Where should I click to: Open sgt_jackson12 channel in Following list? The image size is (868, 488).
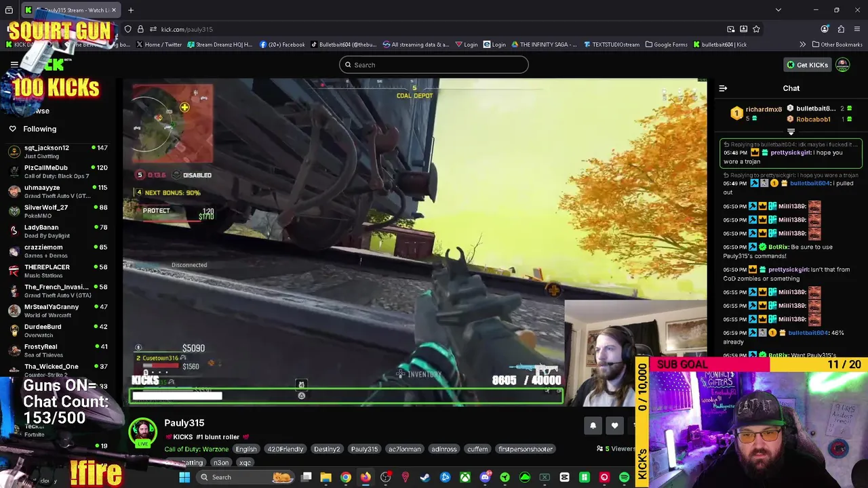(58, 152)
